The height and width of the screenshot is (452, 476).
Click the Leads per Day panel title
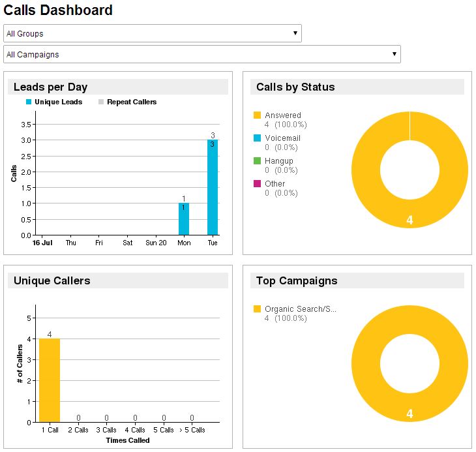(x=50, y=87)
